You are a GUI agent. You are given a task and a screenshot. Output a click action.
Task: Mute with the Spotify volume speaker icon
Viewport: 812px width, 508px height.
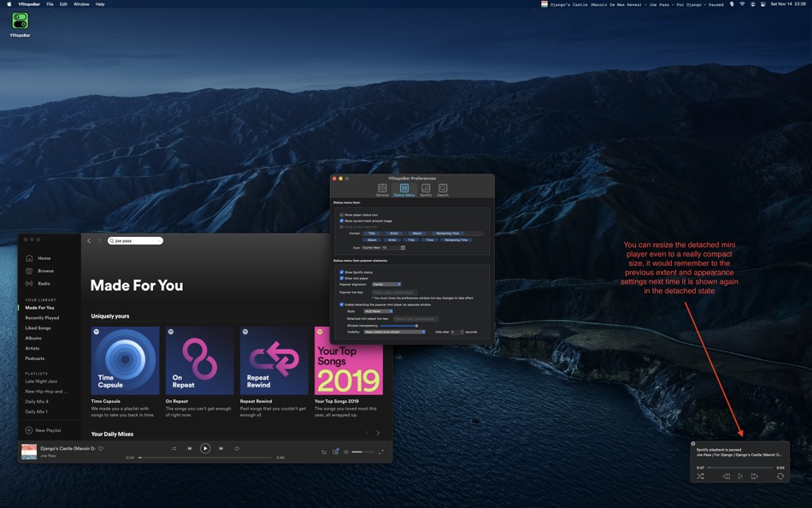(346, 452)
